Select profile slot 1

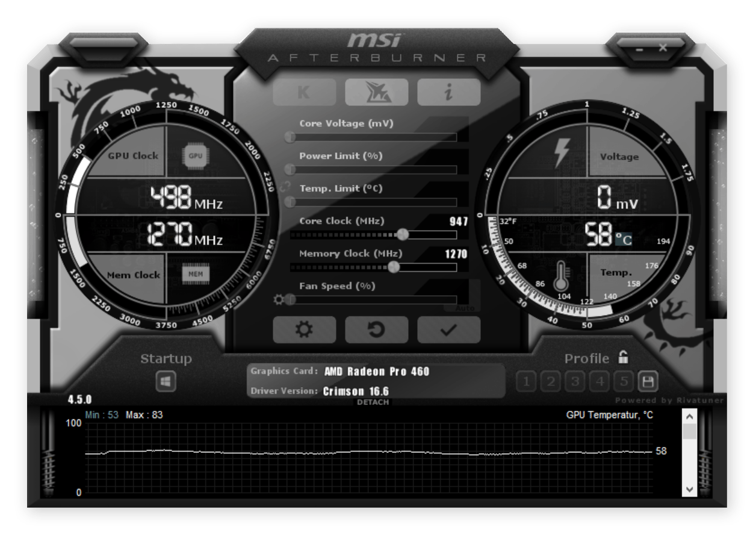[526, 381]
